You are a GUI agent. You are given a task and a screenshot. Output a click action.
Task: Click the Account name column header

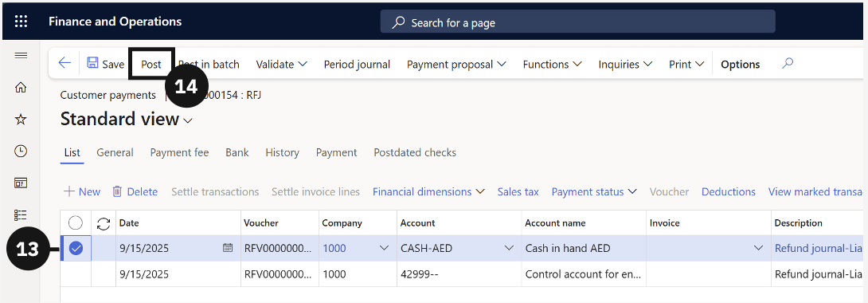[584, 223]
